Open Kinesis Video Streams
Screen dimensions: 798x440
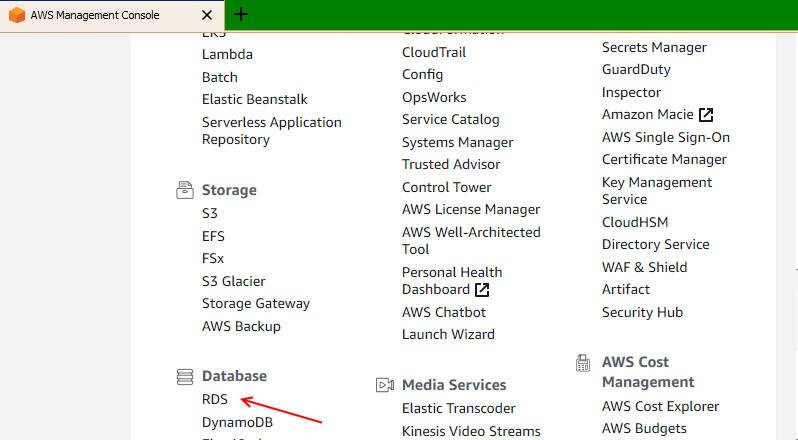point(471,431)
